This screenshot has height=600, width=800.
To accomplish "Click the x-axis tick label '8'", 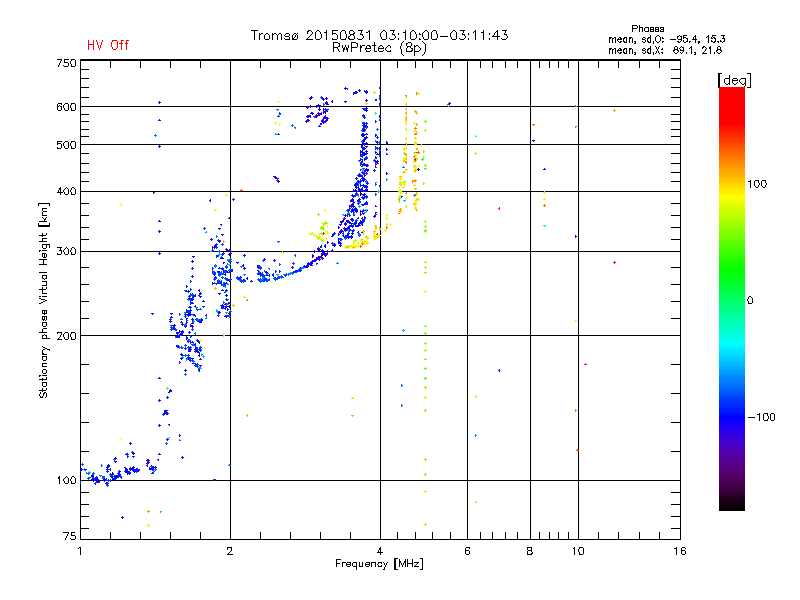I will 530,551.
